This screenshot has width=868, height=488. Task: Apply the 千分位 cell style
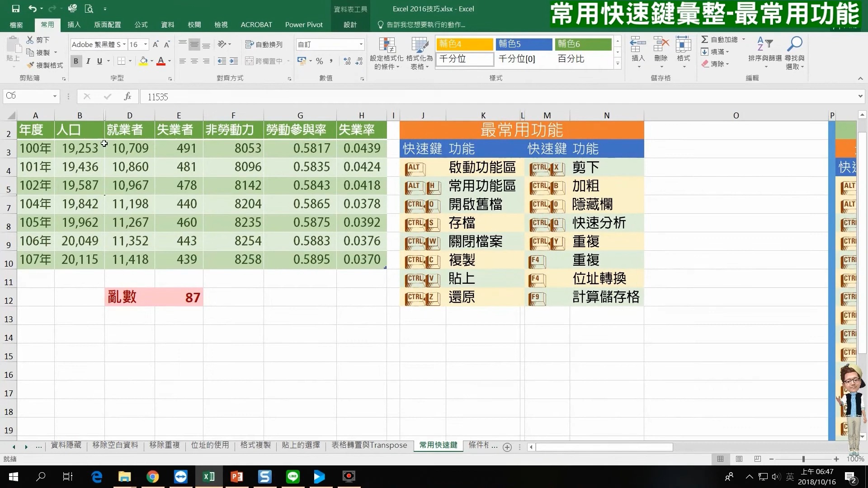point(464,59)
